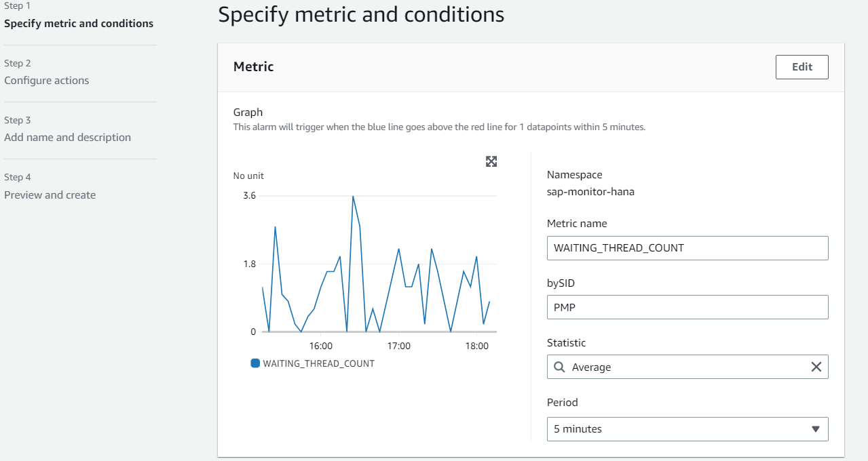
Task: Click the bySID field label
Action: [561, 283]
